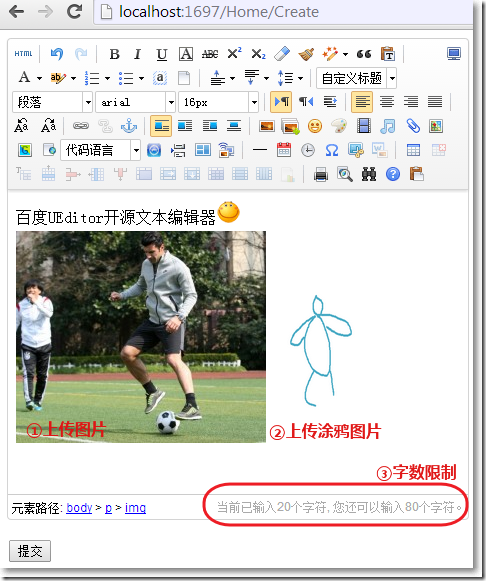The image size is (486, 581).
Task: Apply superscript formatting
Action: 234,54
